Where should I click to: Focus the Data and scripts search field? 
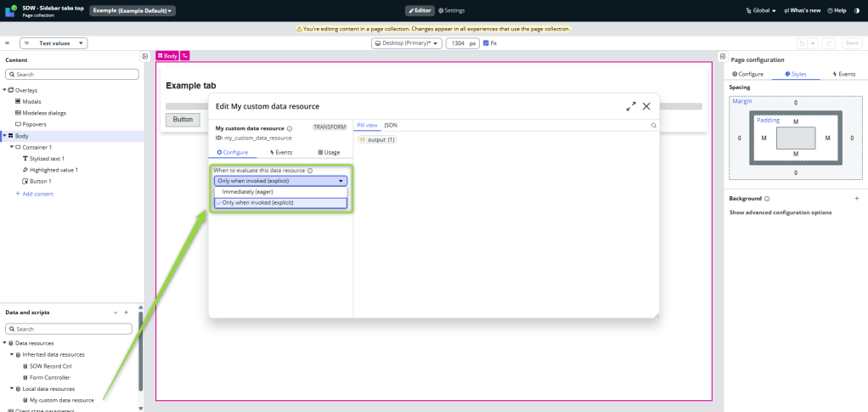pyautogui.click(x=69, y=329)
